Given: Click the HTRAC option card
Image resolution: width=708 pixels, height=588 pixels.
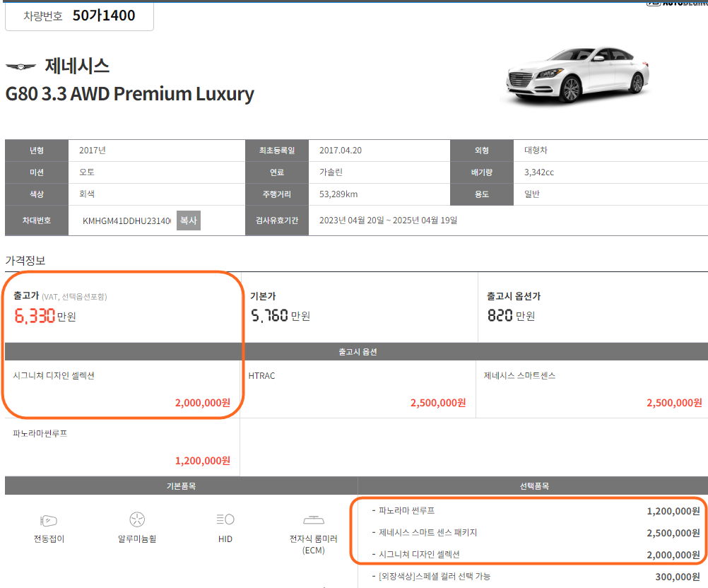Looking at the screenshot, I should coord(358,389).
